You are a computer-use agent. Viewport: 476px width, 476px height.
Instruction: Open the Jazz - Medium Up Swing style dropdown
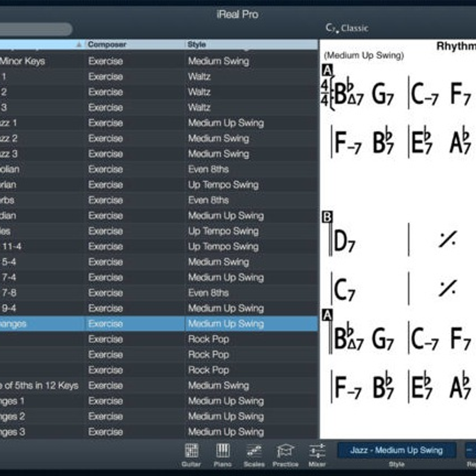click(x=397, y=450)
